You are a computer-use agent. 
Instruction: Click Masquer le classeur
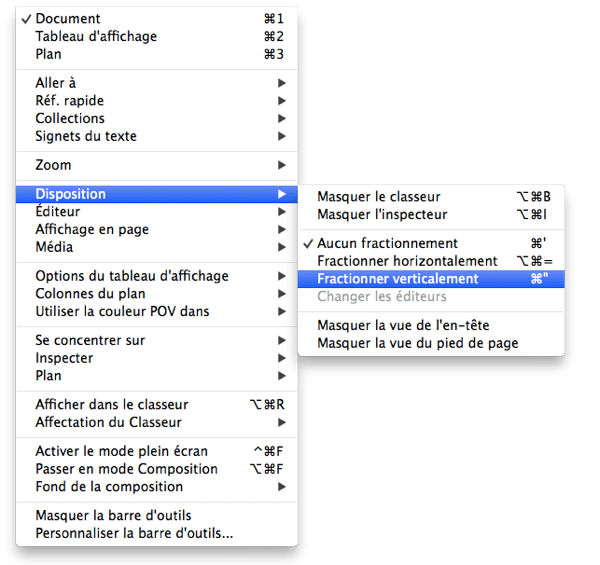pyautogui.click(x=379, y=197)
